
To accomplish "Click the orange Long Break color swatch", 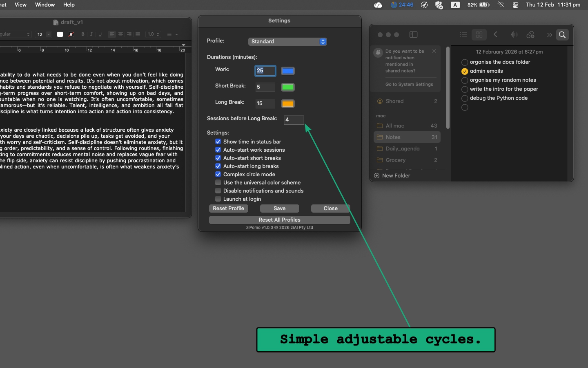I will (x=288, y=103).
